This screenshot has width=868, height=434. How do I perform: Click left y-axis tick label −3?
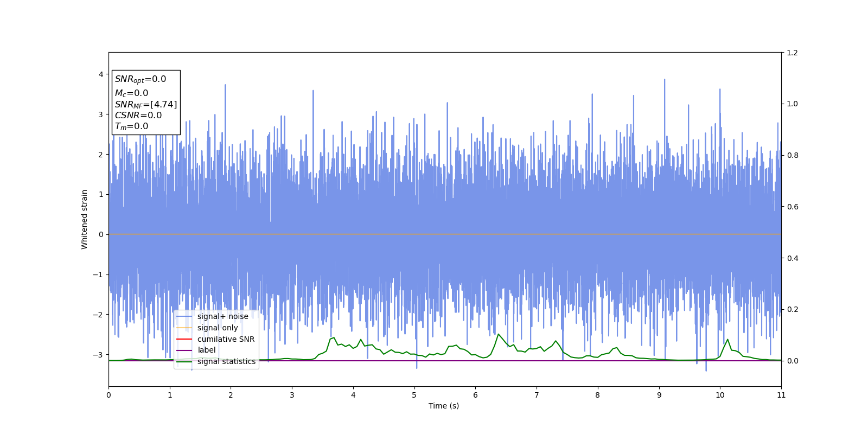pyautogui.click(x=98, y=355)
